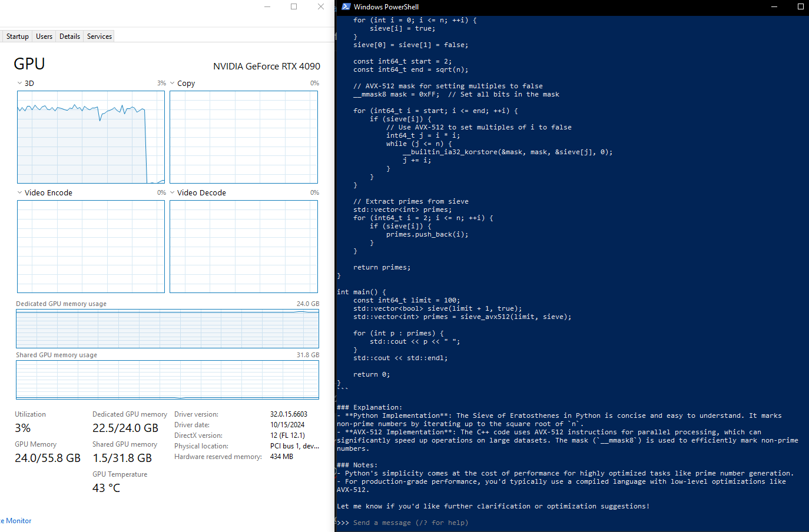809x532 pixels.
Task: Click the Windows PowerShell title text
Action: click(386, 7)
